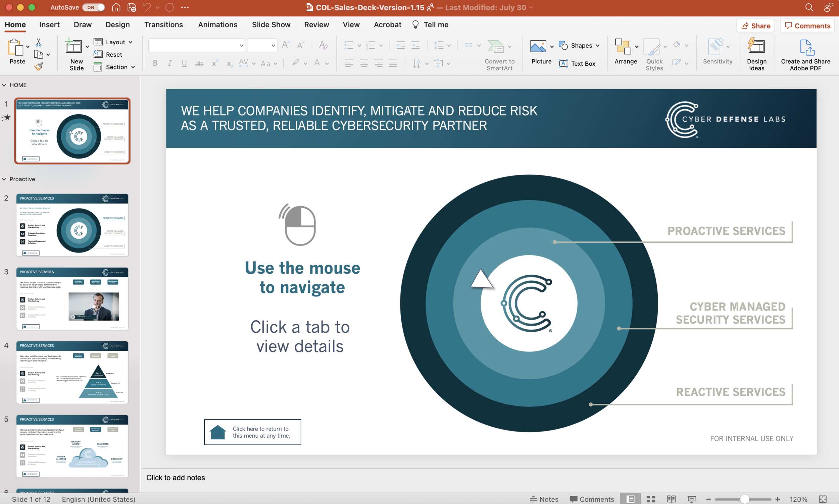Open Design Ideas pane
The height and width of the screenshot is (504, 839).
[756, 54]
